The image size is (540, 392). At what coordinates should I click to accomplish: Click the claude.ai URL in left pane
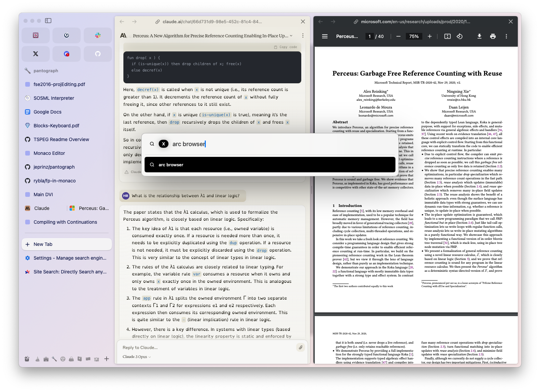point(212,21)
